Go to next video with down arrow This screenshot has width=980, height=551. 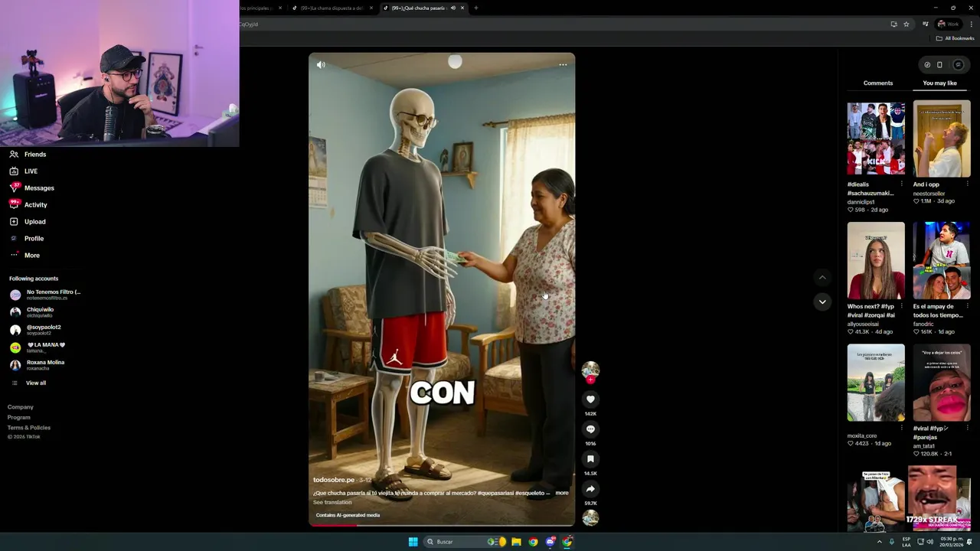coord(822,302)
